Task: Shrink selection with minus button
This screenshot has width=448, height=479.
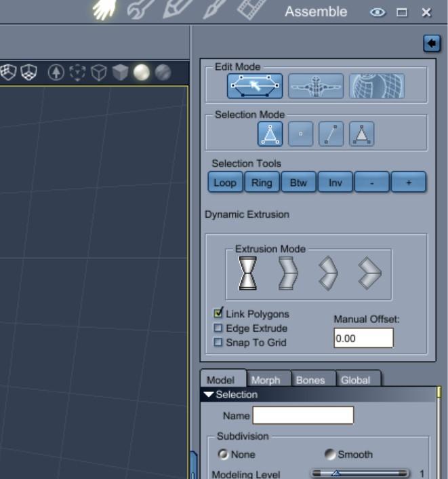Action: pyautogui.click(x=371, y=183)
